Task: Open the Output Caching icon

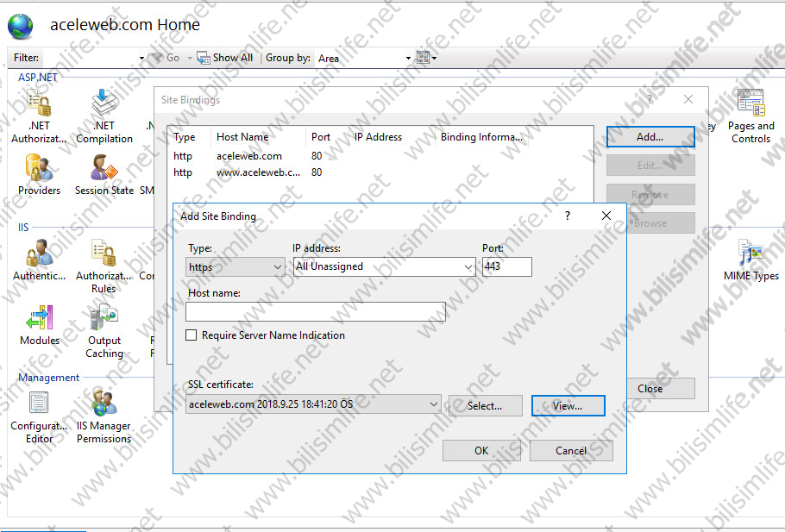Action: pos(104,317)
